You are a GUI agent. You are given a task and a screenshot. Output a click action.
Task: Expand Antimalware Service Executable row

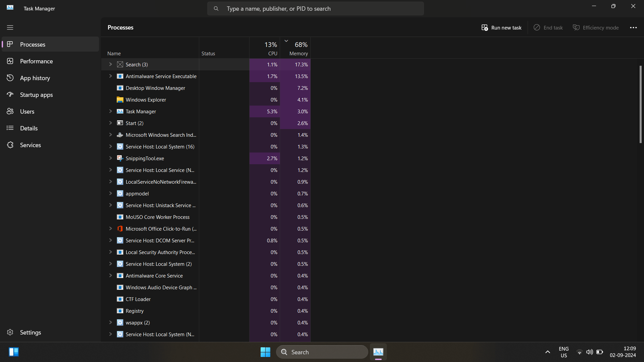click(110, 76)
